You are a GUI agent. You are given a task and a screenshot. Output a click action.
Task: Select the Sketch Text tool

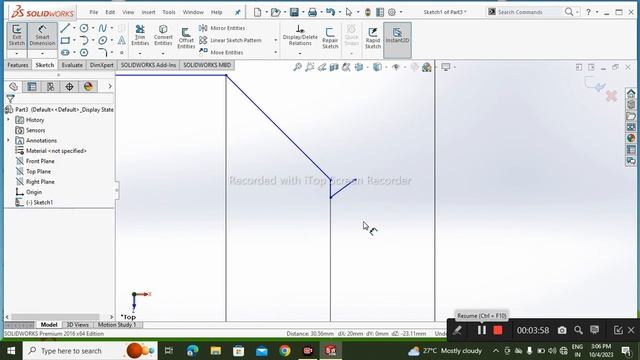click(122, 40)
